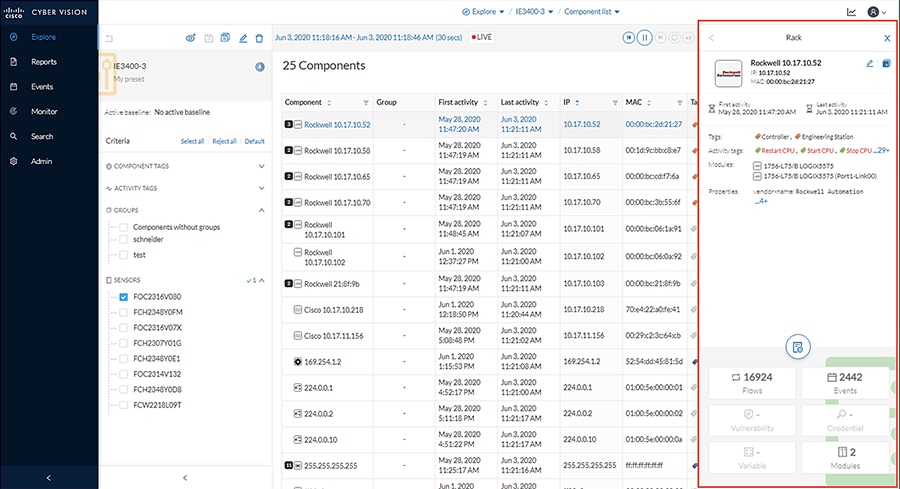Open the Monitor page
This screenshot has width=900, height=489.
44,111
